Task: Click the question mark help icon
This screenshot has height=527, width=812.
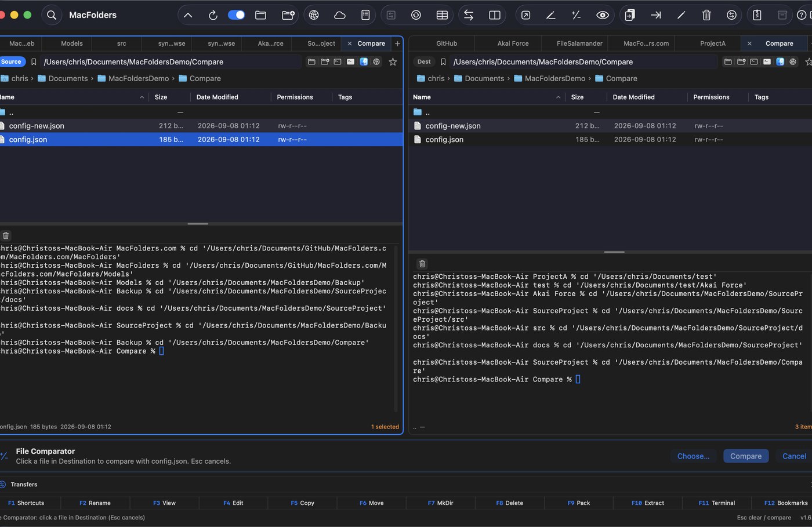Action: (x=802, y=15)
